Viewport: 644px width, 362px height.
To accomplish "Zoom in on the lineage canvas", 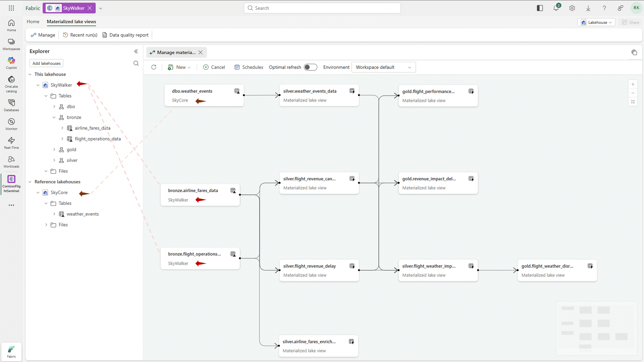I will tap(633, 84).
